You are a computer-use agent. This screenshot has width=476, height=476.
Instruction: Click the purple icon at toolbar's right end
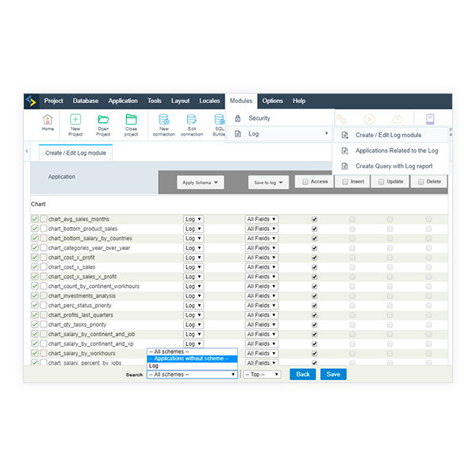(x=430, y=119)
